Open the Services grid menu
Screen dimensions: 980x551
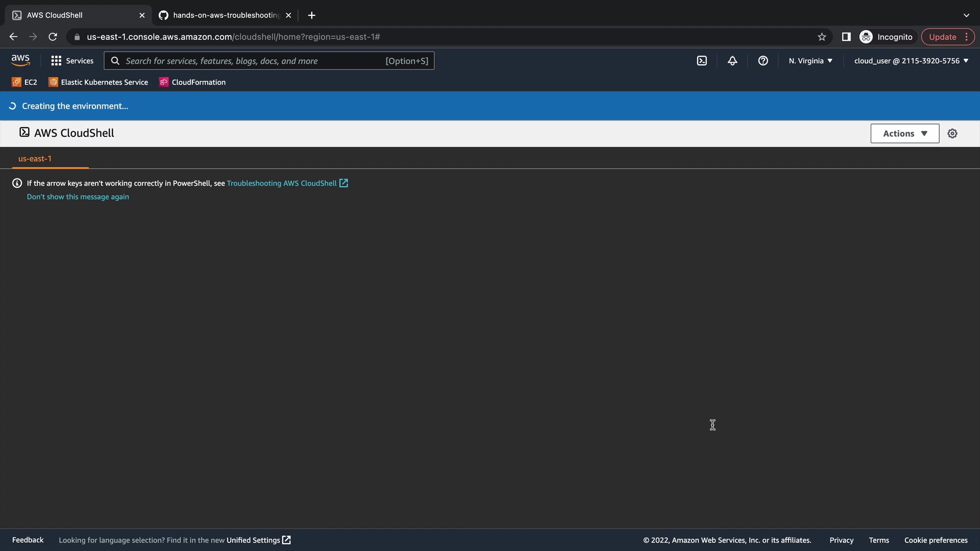coord(72,61)
